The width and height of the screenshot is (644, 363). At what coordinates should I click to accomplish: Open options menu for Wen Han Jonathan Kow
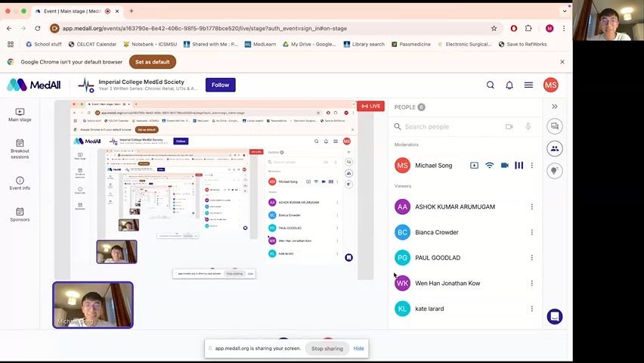click(x=532, y=284)
